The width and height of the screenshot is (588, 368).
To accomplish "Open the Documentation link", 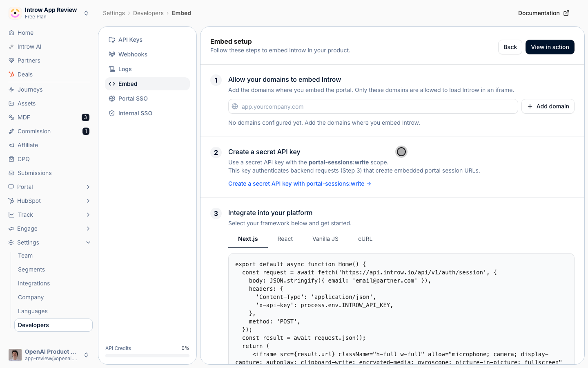I will [543, 13].
